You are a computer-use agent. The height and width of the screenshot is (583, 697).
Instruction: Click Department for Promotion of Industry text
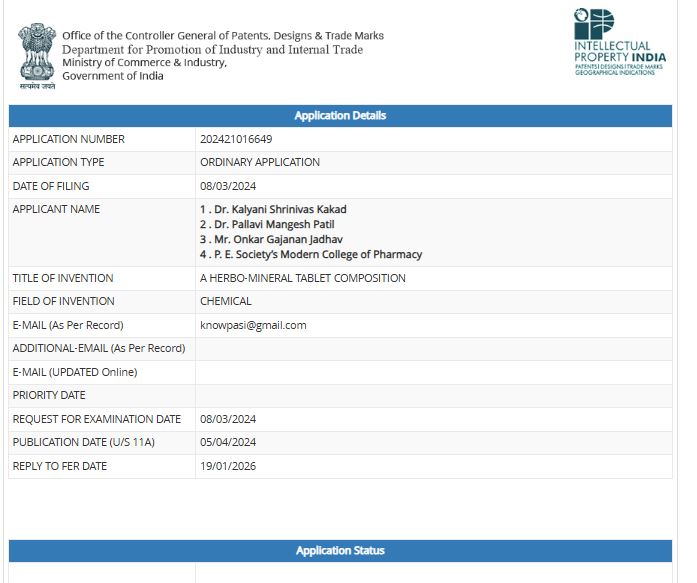click(x=212, y=49)
